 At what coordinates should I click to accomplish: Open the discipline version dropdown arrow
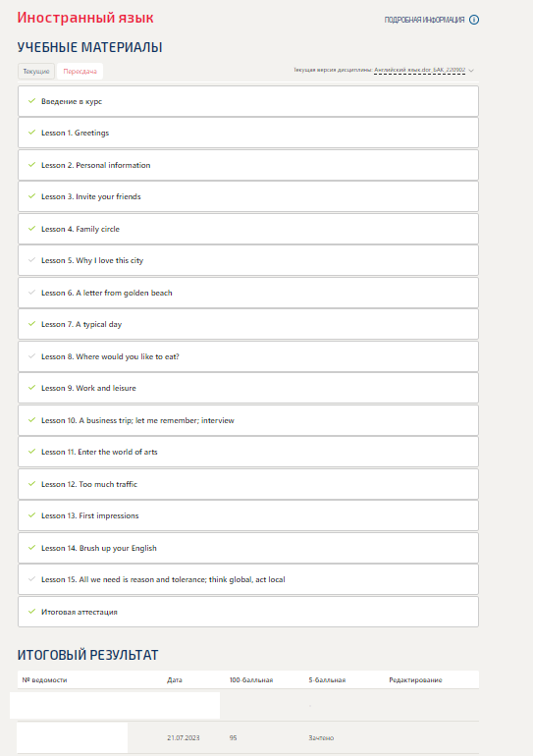click(471, 71)
